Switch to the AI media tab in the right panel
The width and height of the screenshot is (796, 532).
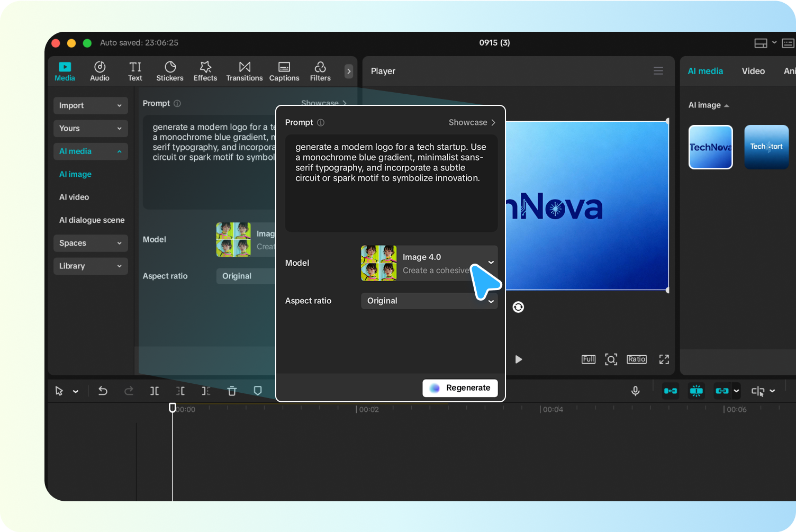click(x=705, y=71)
